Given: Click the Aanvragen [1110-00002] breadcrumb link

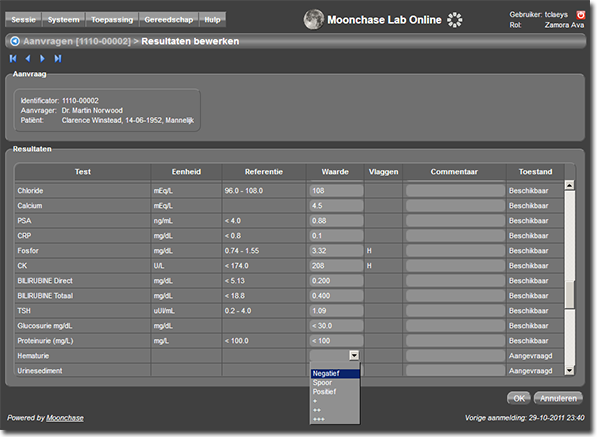Looking at the screenshot, I should tap(77, 41).
